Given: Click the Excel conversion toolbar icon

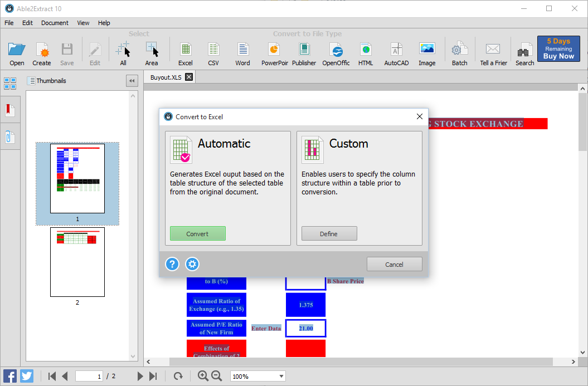Looking at the screenshot, I should click(186, 54).
